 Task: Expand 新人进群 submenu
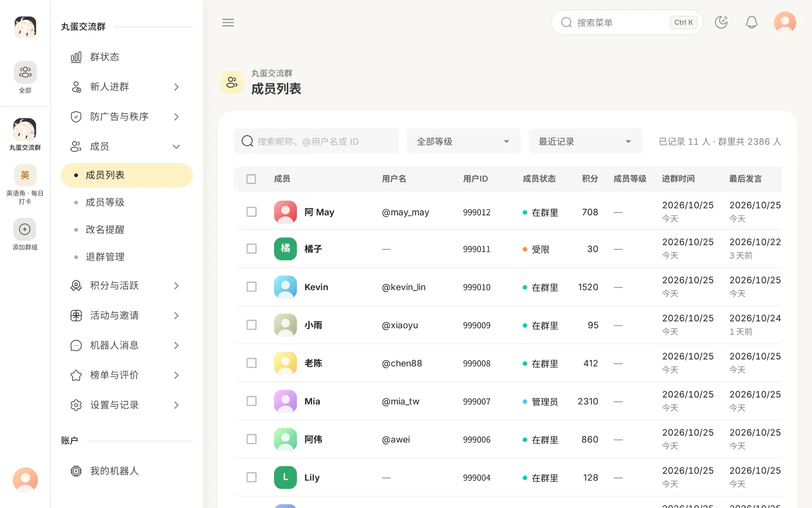[127, 87]
